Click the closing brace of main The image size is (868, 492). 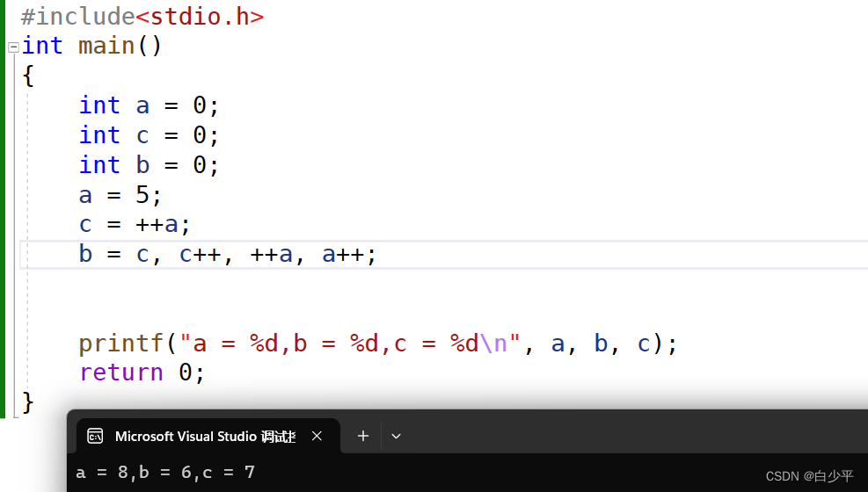(28, 402)
